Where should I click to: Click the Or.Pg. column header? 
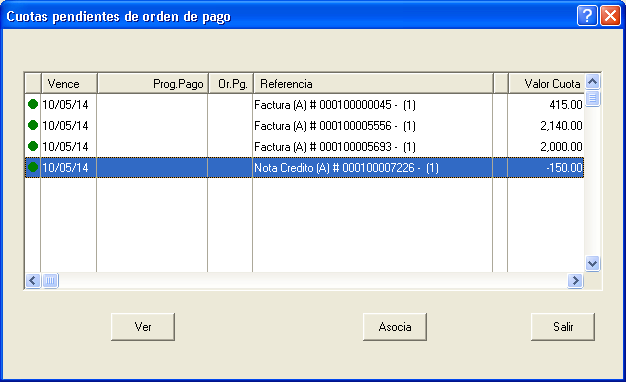(x=231, y=84)
